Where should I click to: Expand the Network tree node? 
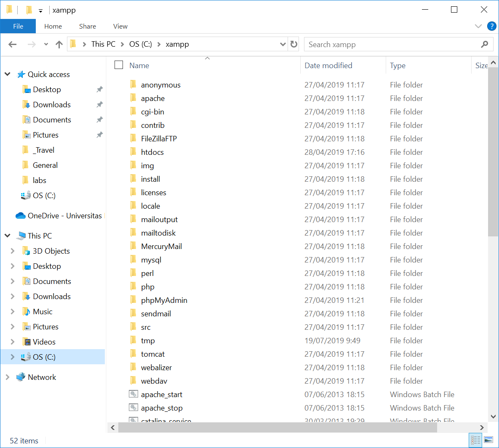tap(8, 377)
